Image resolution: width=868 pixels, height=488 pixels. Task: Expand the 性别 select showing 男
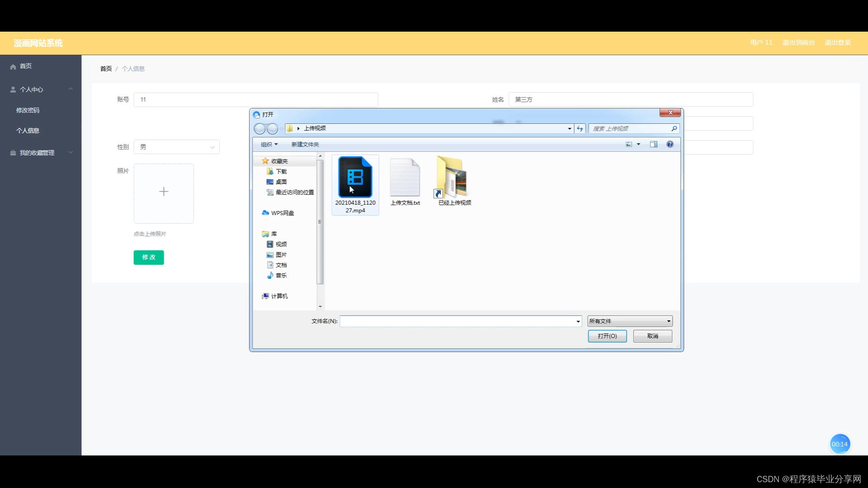coord(176,147)
